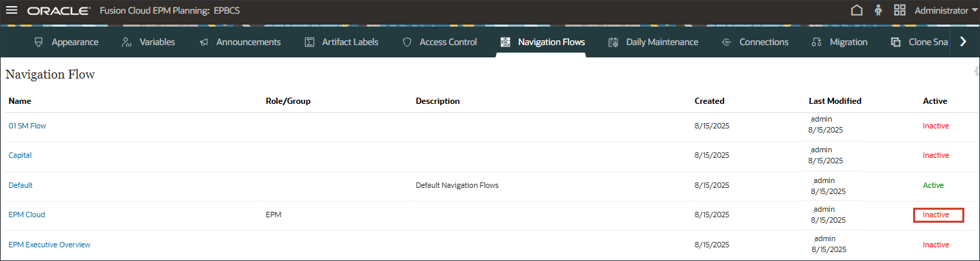This screenshot has height=261, width=980.
Task: Click the Access Control shield icon
Action: (407, 42)
